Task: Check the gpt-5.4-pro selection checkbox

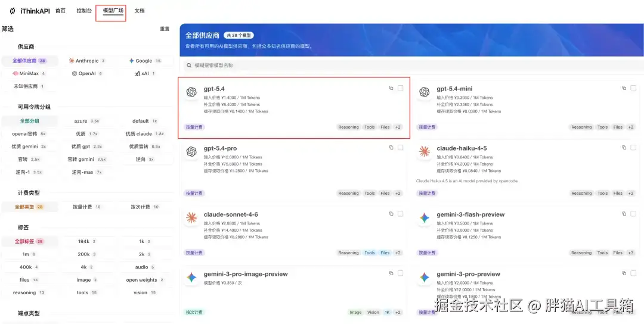Action: coord(401,148)
